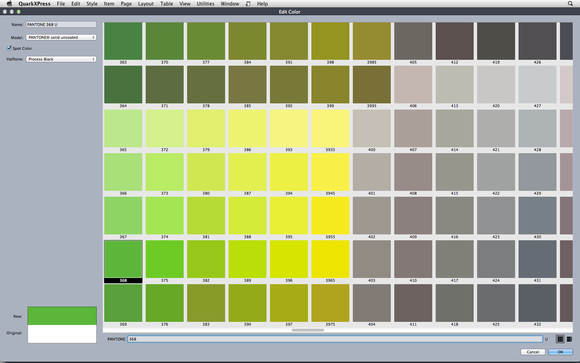The height and width of the screenshot is (363, 580).
Task: Open the Model dropdown
Action: (61, 37)
